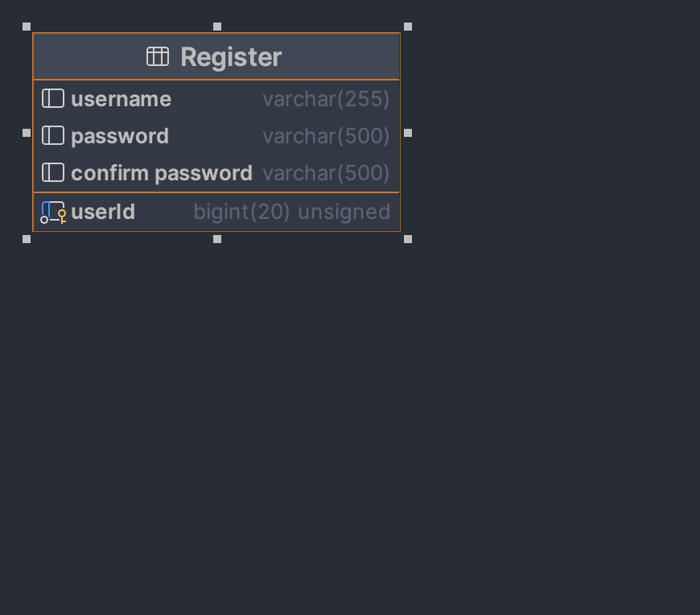Click the top-left selection handle of the table
This screenshot has width=700, height=615.
pyautogui.click(x=27, y=26)
